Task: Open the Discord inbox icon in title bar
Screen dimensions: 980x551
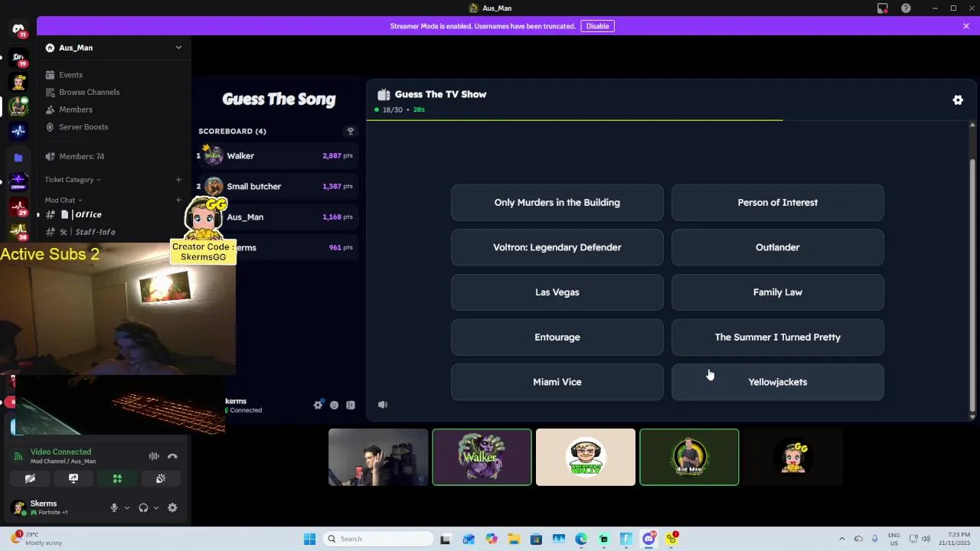Action: [883, 8]
